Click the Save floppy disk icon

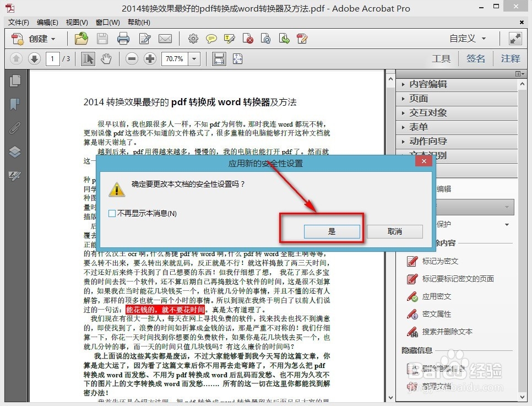pyautogui.click(x=102, y=39)
